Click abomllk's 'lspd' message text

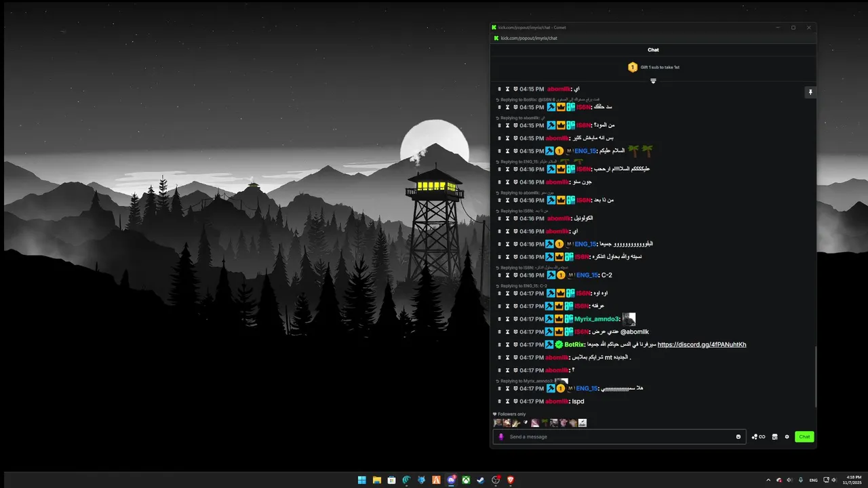[578, 401]
